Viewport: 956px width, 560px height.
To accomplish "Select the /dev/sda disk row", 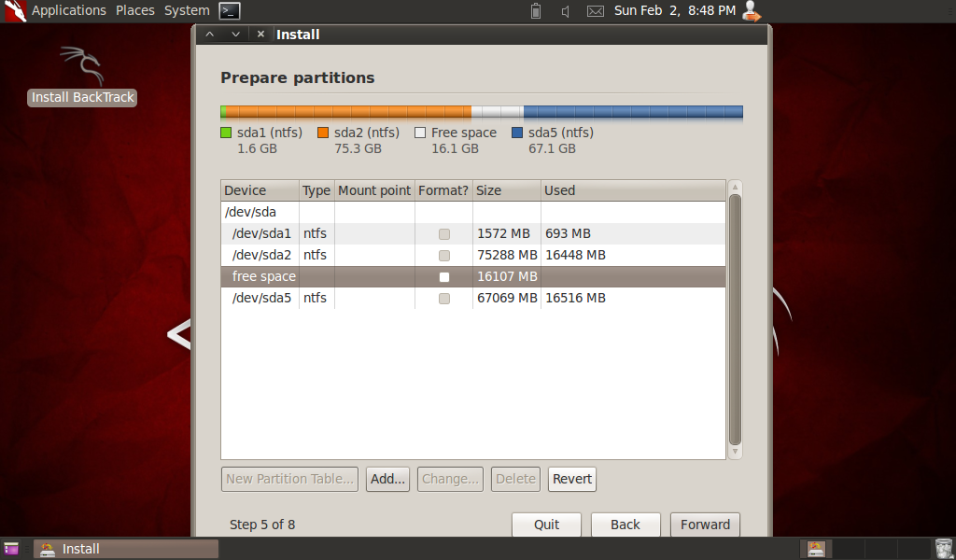I will (x=473, y=212).
